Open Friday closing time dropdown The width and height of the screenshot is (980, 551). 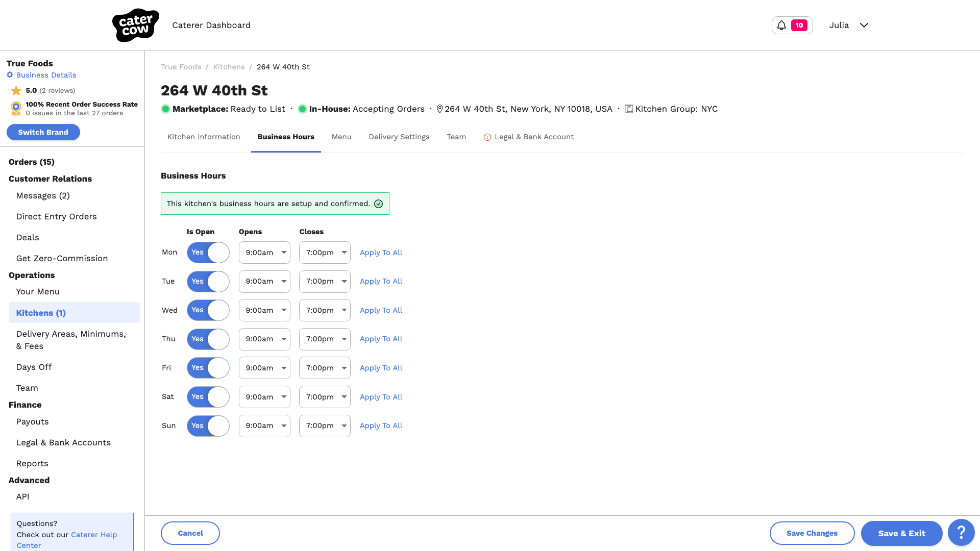(325, 368)
